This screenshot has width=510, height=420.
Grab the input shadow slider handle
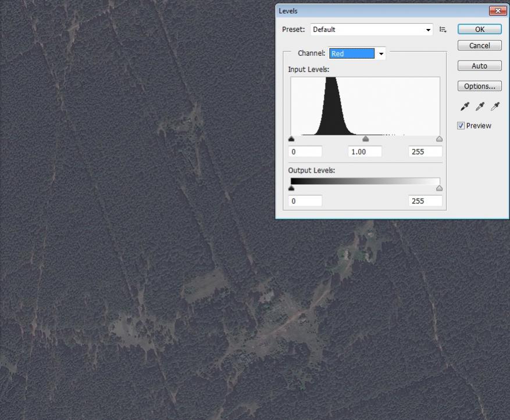click(291, 139)
